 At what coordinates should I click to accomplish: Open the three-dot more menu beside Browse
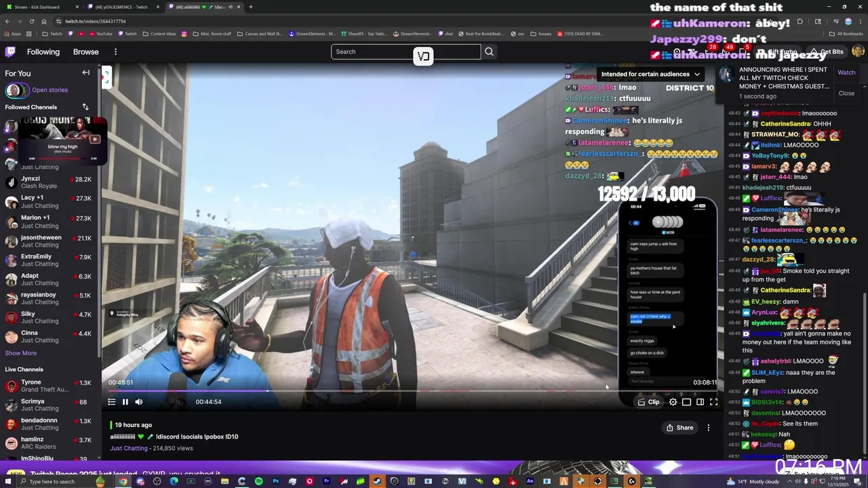click(x=115, y=52)
